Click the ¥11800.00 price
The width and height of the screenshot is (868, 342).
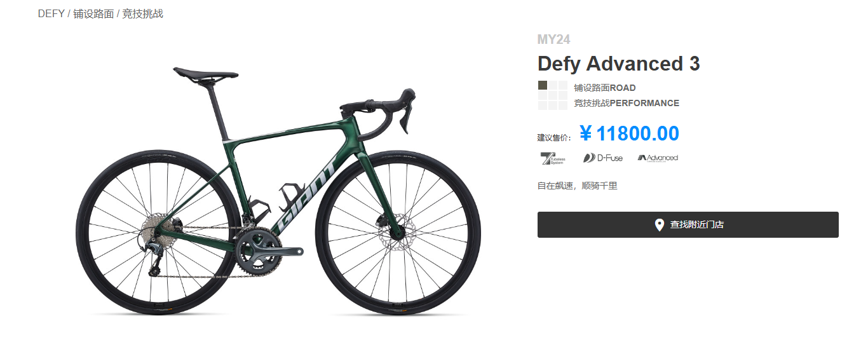tap(629, 134)
